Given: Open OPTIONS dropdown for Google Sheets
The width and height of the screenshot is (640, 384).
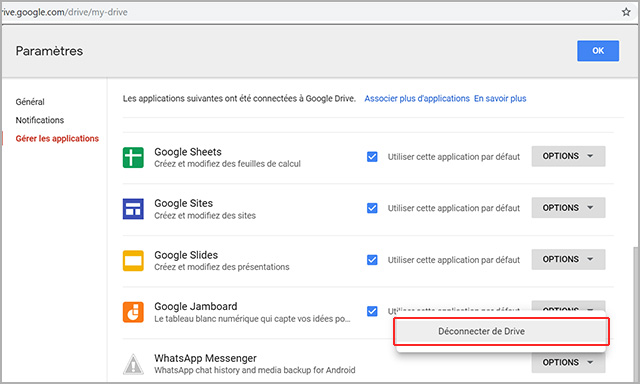Looking at the screenshot, I should point(568,156).
